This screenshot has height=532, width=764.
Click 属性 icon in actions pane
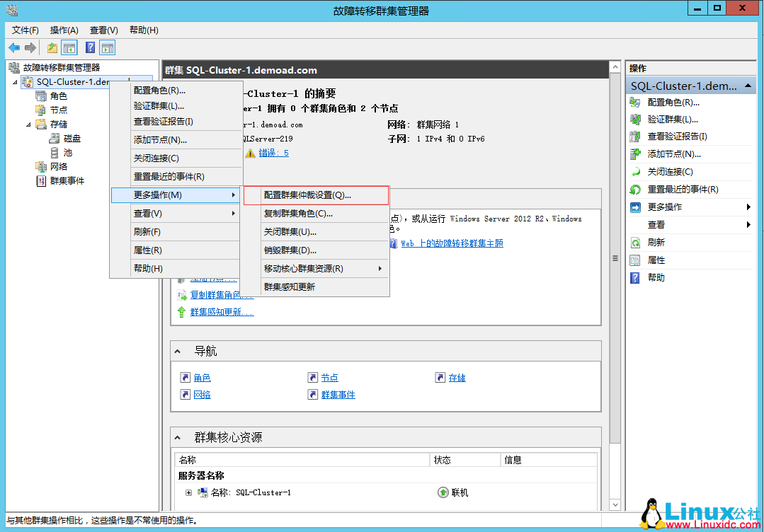[x=635, y=260]
